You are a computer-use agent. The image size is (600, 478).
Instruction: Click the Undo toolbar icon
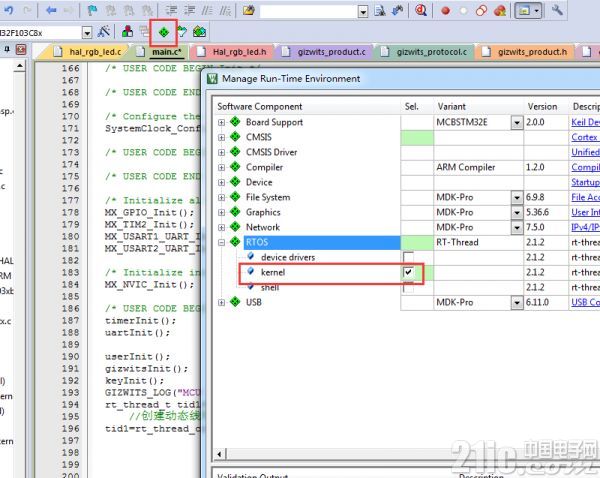pos(8,10)
